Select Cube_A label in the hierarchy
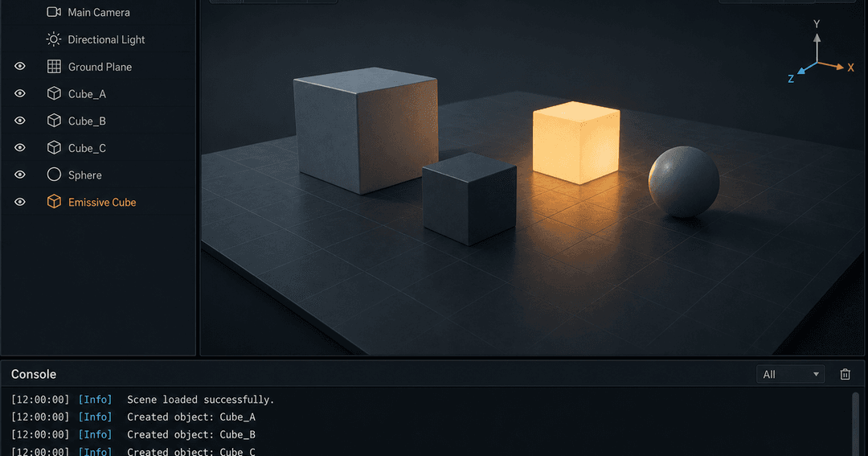Screen dimensions: 868x456 (87, 94)
